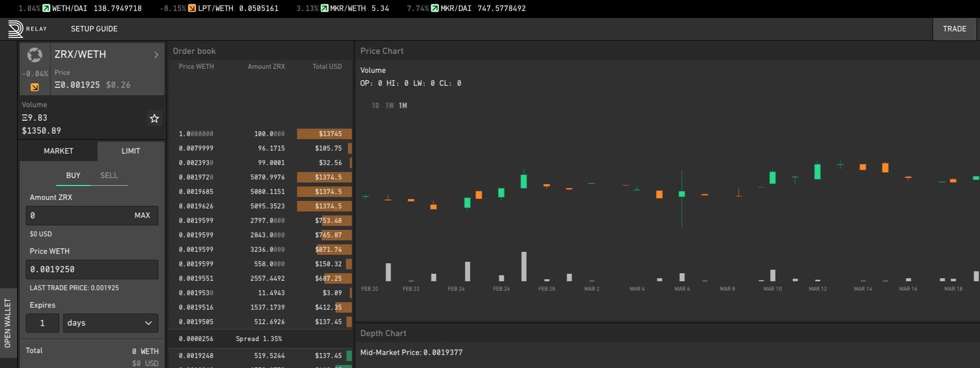
Task: Click the Price WETH input field
Action: pyautogui.click(x=92, y=269)
